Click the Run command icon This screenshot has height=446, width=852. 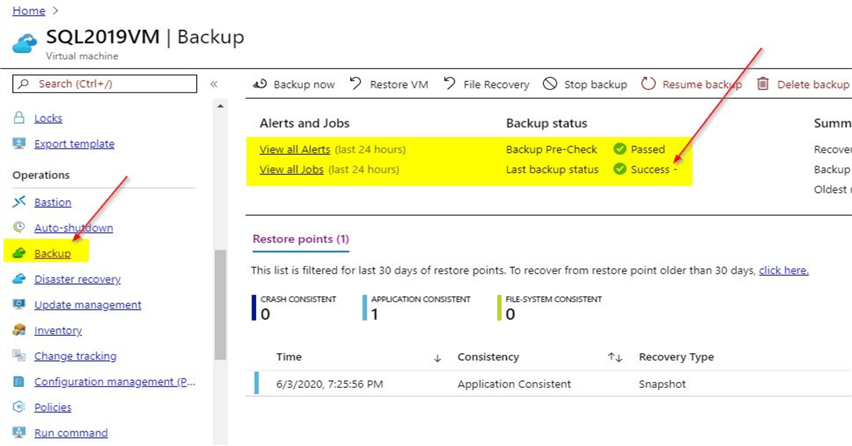point(19,432)
